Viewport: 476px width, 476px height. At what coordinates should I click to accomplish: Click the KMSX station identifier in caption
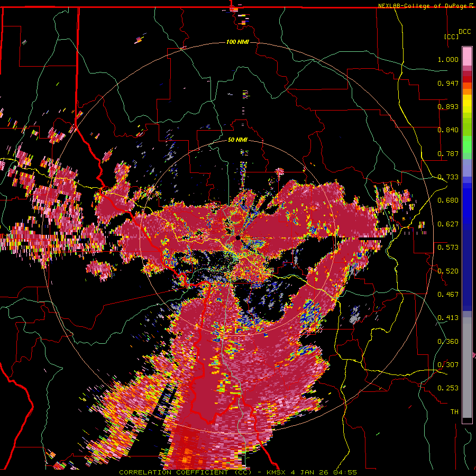point(276,472)
